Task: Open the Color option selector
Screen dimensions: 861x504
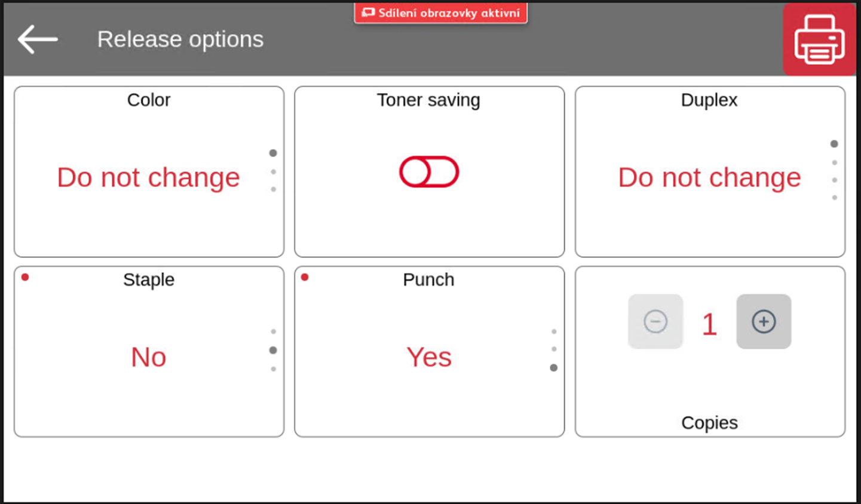Action: (x=148, y=177)
